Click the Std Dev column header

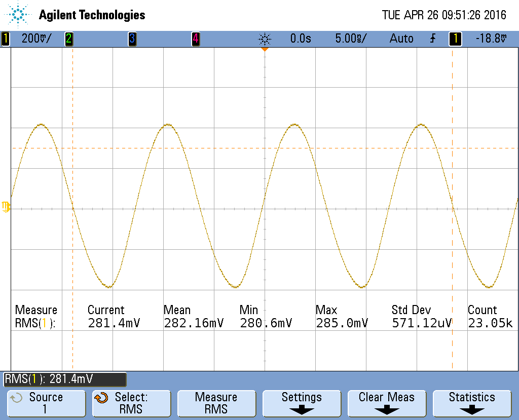tap(411, 310)
